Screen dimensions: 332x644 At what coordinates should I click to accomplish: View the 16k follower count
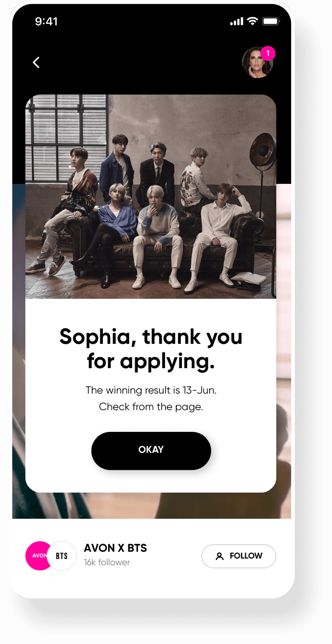point(107,562)
